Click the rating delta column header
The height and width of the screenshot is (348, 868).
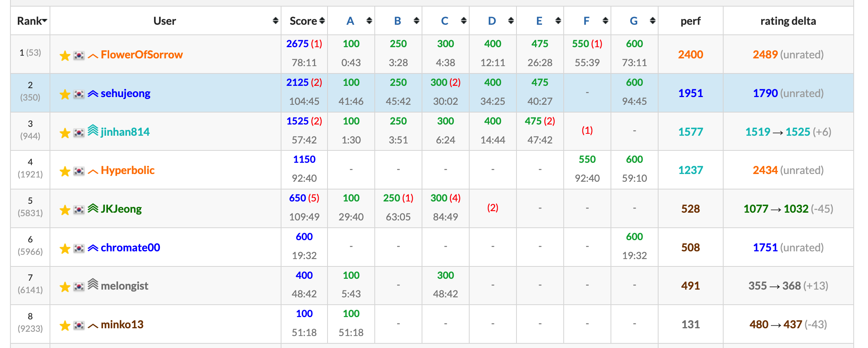(x=788, y=21)
